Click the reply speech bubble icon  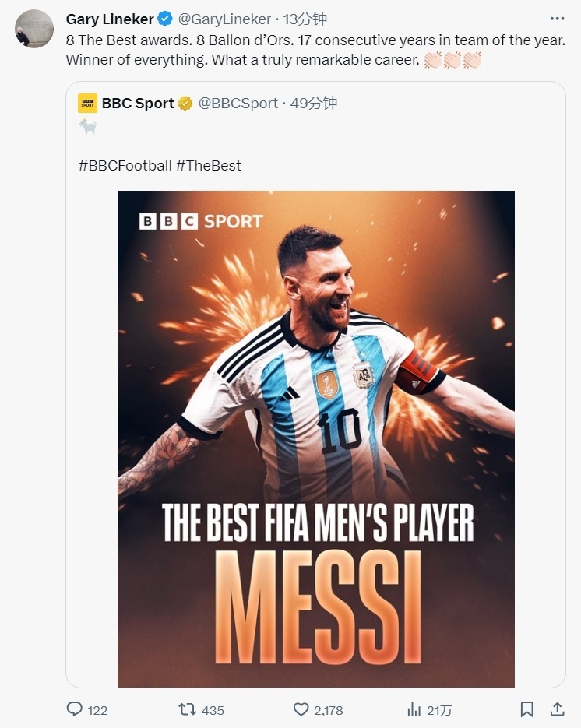click(75, 709)
